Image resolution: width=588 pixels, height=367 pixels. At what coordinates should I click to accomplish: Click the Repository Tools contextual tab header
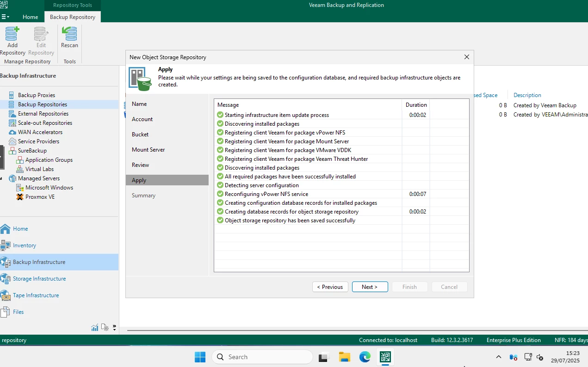tap(73, 6)
